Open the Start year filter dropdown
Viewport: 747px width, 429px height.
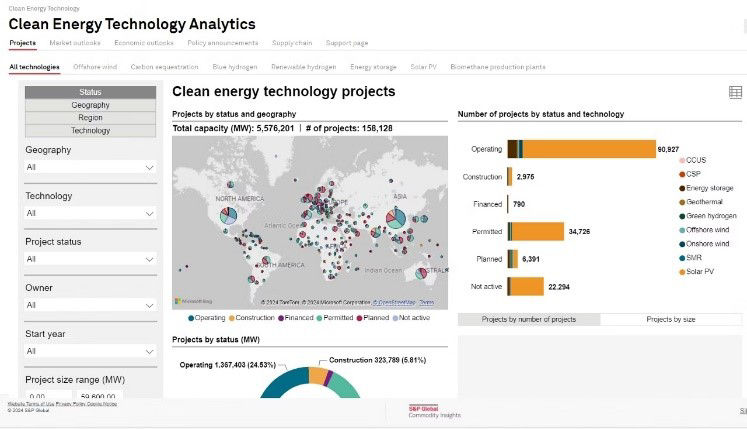91,351
